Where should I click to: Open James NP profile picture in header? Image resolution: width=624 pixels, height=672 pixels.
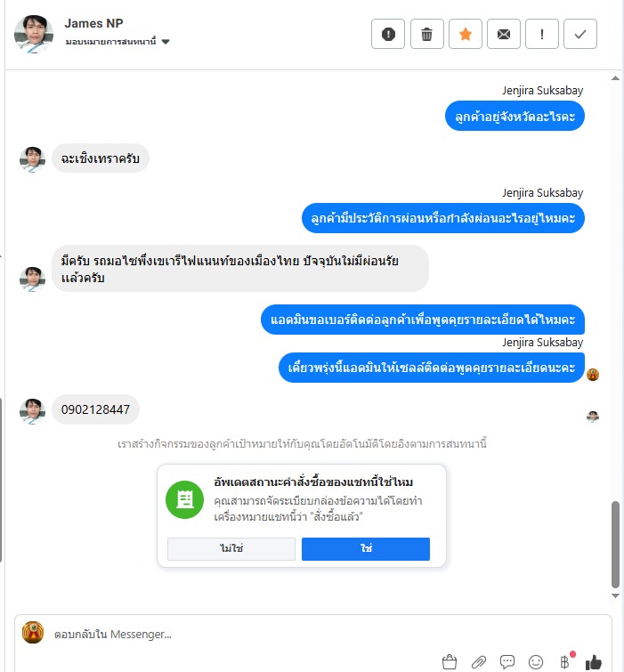coord(34,34)
